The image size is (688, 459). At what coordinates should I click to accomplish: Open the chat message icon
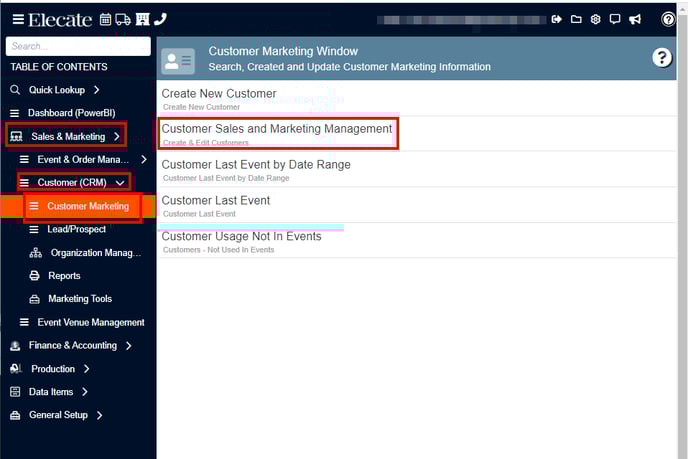[615, 19]
